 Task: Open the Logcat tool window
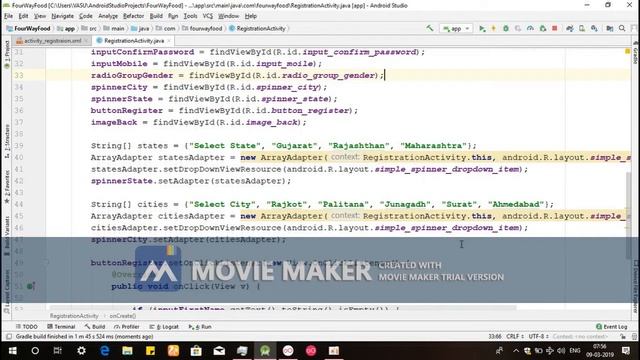pos(164,327)
